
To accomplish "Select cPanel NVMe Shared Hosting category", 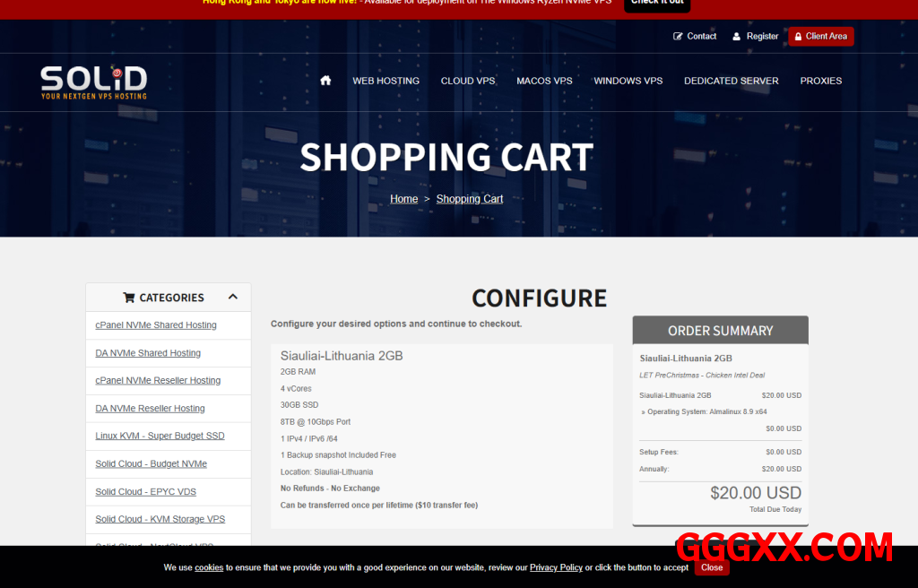I will (156, 325).
